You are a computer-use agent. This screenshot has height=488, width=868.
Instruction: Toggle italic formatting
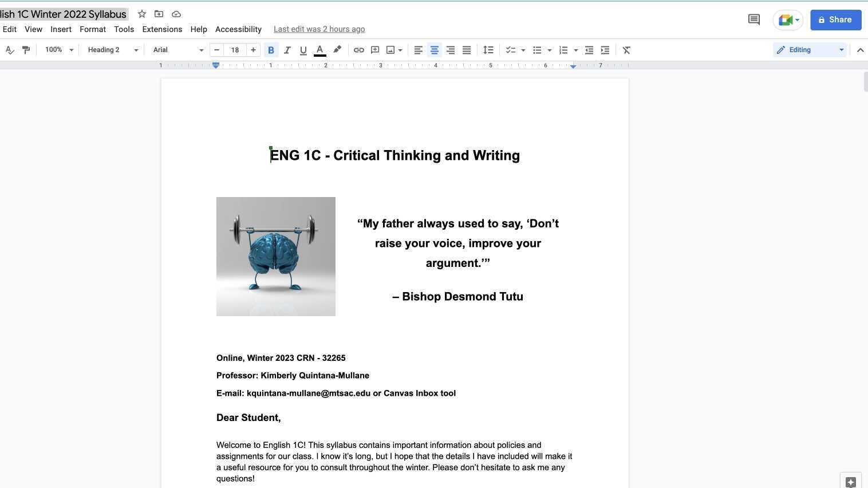pos(287,50)
